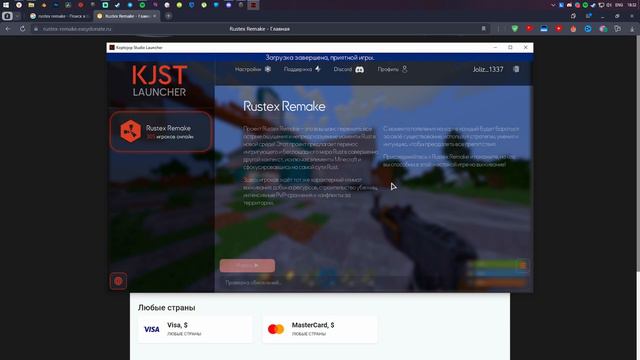This screenshot has height=360, width=640.
Task: Click the Joliz_1337 username
Action: point(488,69)
